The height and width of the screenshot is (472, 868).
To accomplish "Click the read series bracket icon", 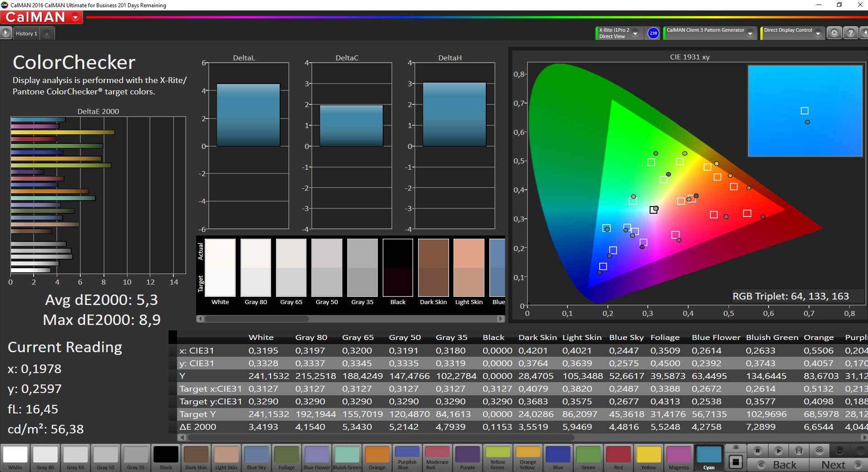I will point(799,451).
